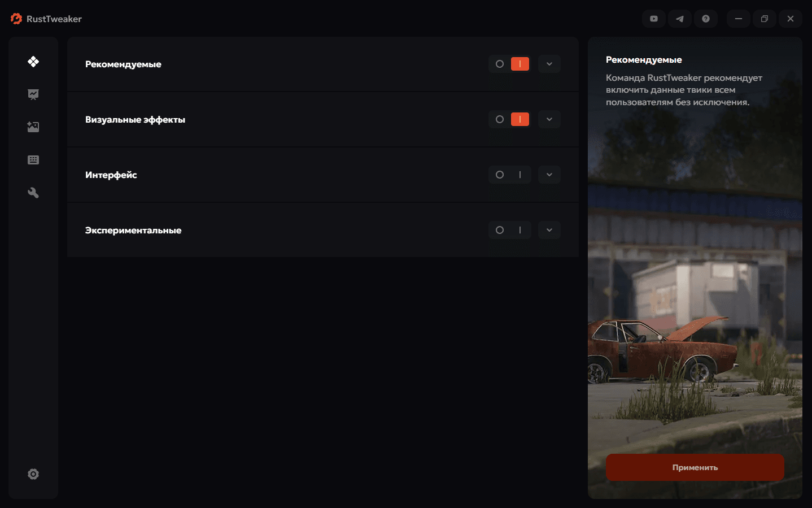This screenshot has width=812, height=508.
Task: Select the Экспериментальные category label
Action: click(x=133, y=231)
